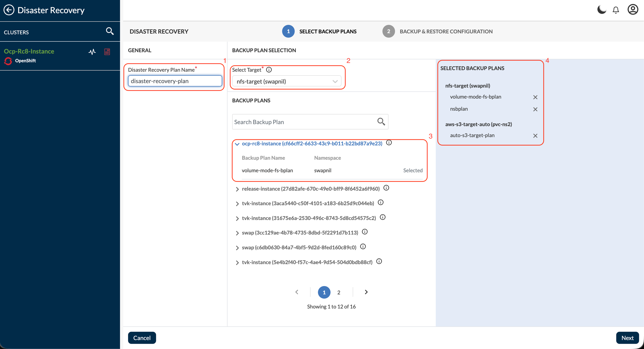Remove auto-s3-target-plan from selected plans
This screenshot has height=349, width=644.
point(535,136)
